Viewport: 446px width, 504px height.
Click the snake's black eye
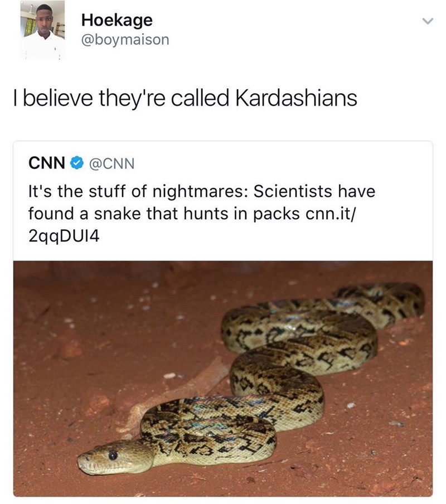coord(113,455)
